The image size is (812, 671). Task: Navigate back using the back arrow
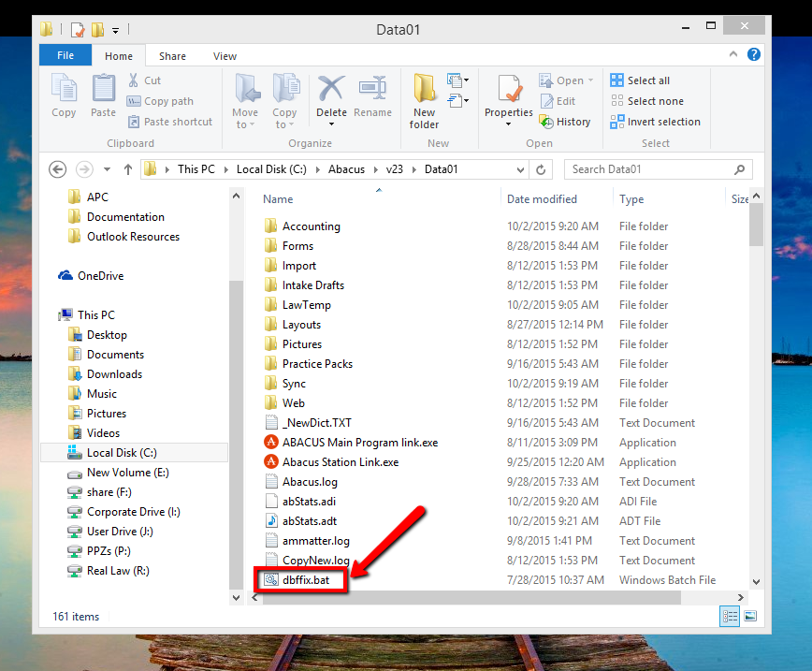(57, 168)
